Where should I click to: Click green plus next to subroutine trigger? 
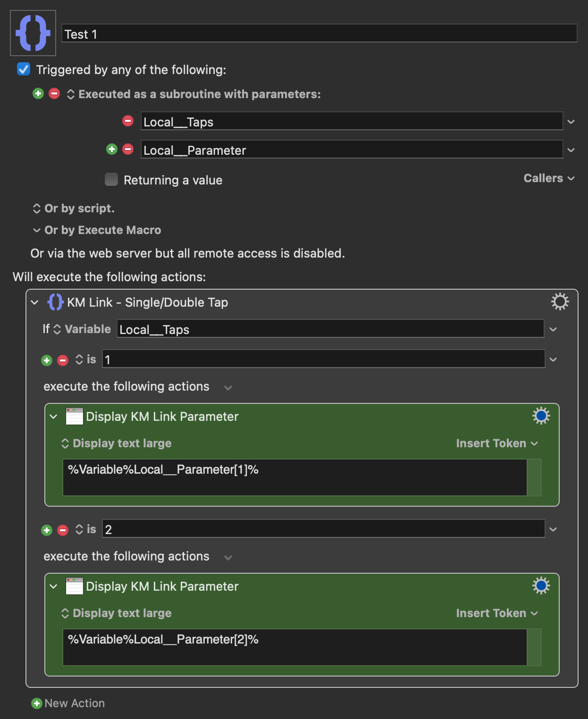click(x=38, y=93)
